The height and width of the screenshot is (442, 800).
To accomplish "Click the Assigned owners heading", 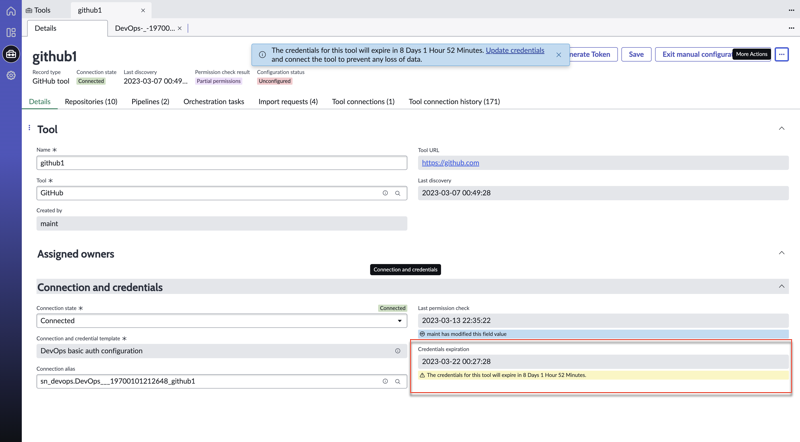I will tap(76, 254).
